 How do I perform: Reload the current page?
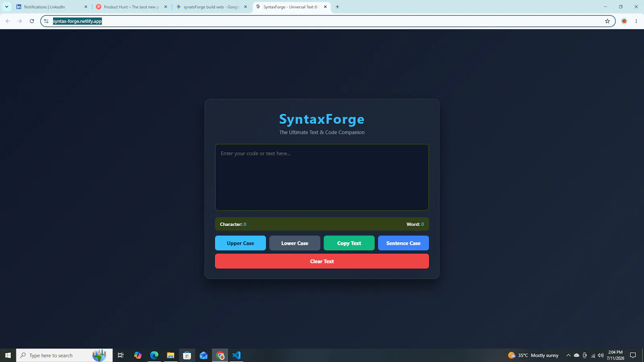pyautogui.click(x=32, y=21)
